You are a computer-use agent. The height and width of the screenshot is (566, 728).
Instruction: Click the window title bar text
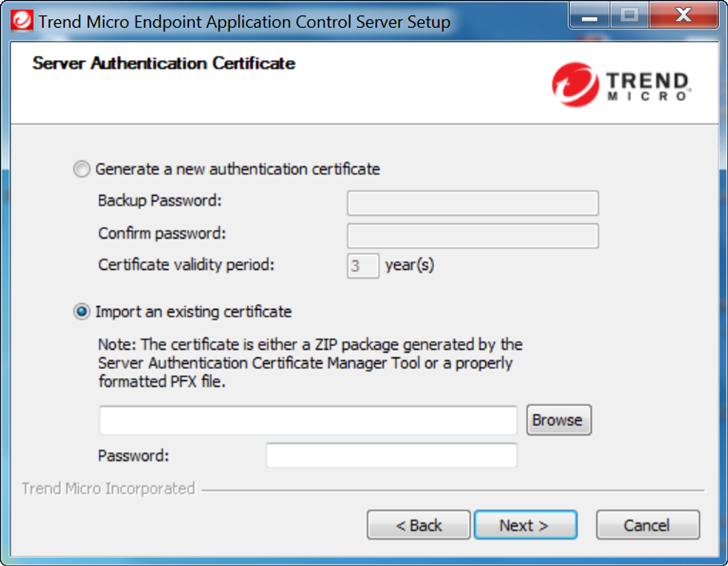(244, 22)
